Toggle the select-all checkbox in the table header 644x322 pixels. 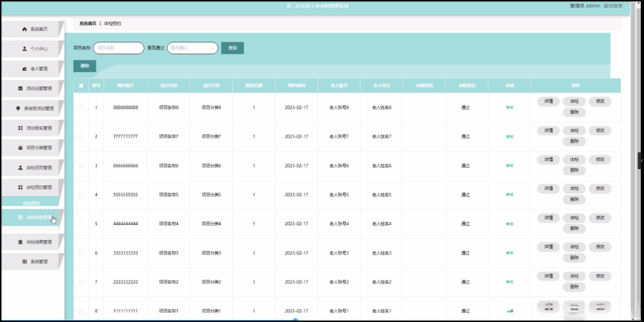point(81,86)
